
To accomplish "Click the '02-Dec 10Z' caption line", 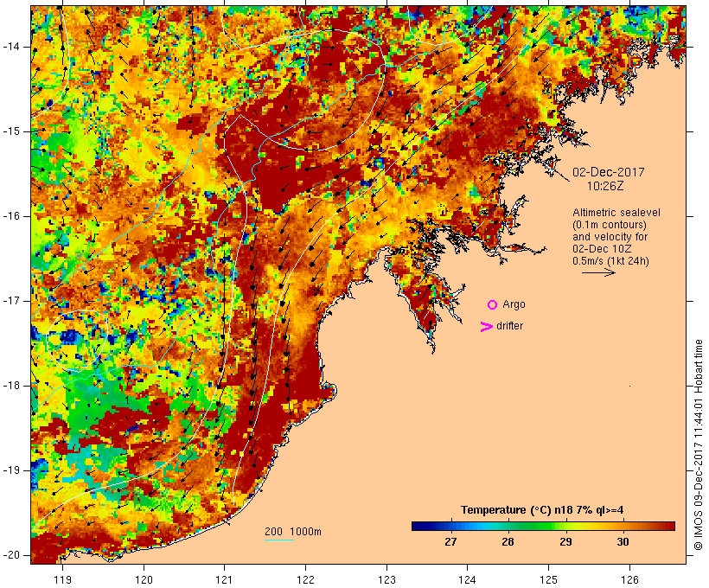I will [x=602, y=249].
